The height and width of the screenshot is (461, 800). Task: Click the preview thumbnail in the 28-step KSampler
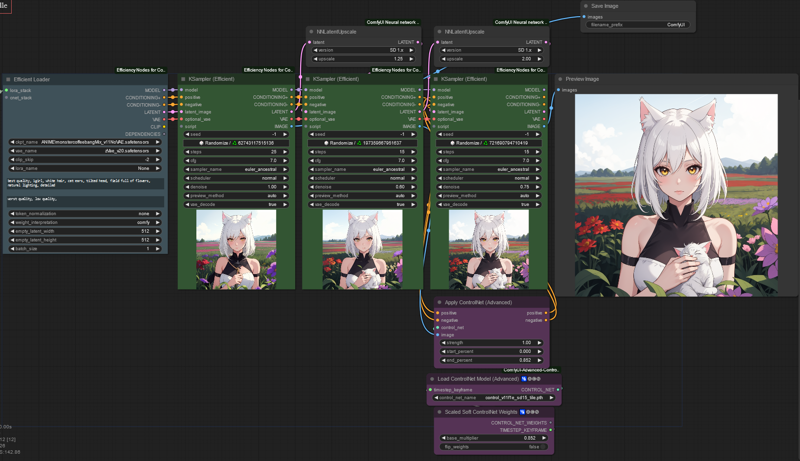236,250
